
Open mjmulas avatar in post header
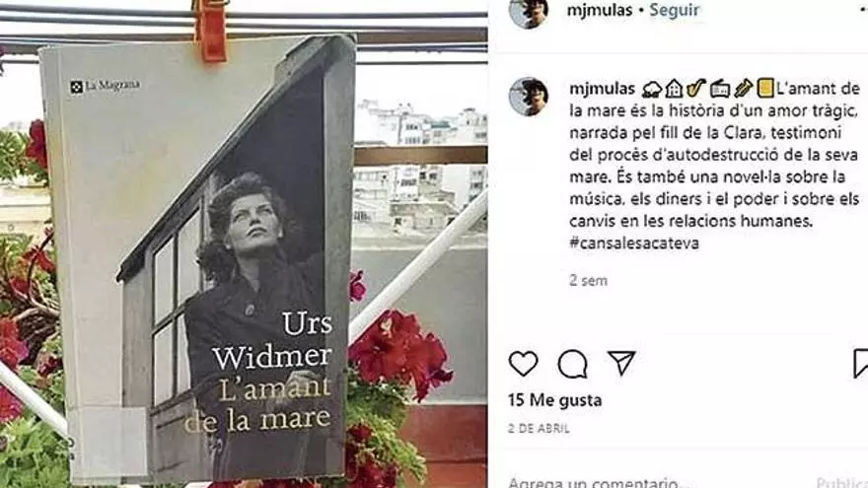[529, 11]
